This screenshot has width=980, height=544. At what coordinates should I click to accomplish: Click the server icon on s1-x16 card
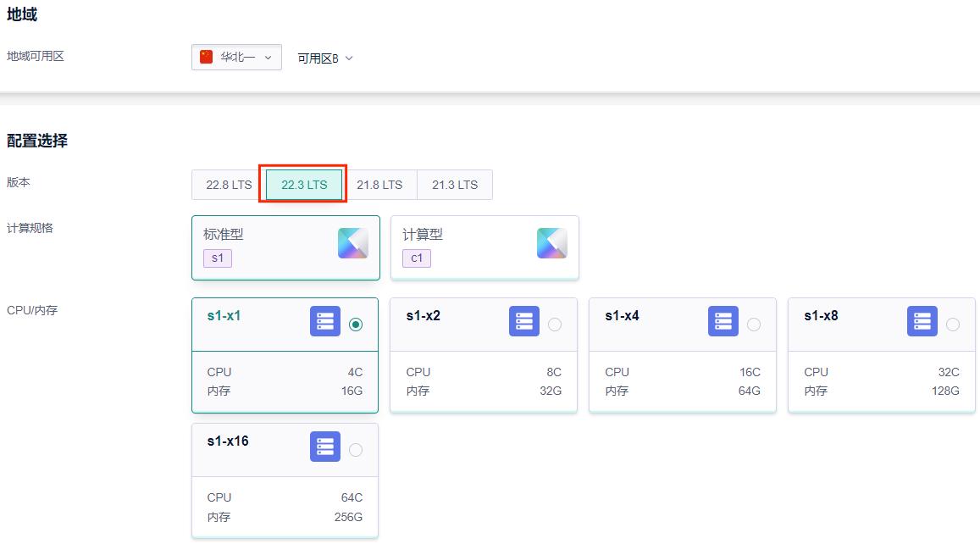pos(324,447)
